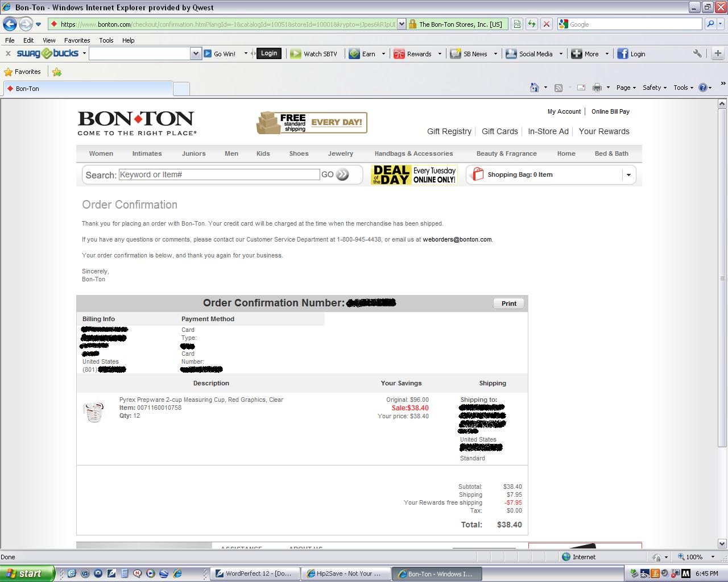728x582 pixels.
Task: Select the Bon-Ton browser tab
Action: click(x=88, y=89)
